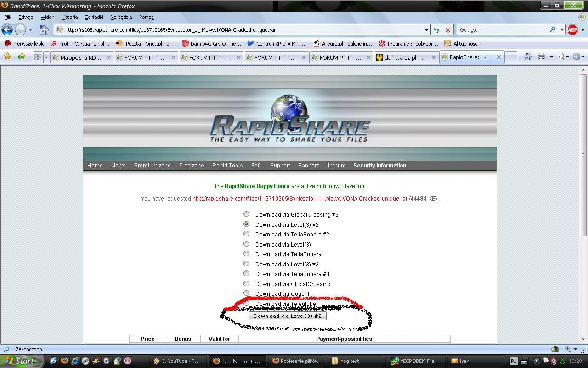Click the Adblock Plus ABP icon
Viewport: 588px width, 368px height.
[x=572, y=30]
